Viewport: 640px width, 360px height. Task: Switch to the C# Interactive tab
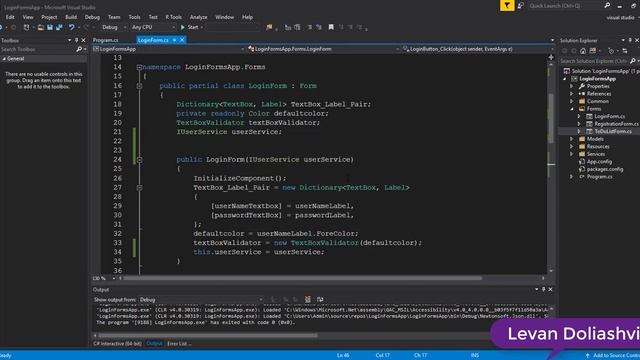(x=117, y=344)
